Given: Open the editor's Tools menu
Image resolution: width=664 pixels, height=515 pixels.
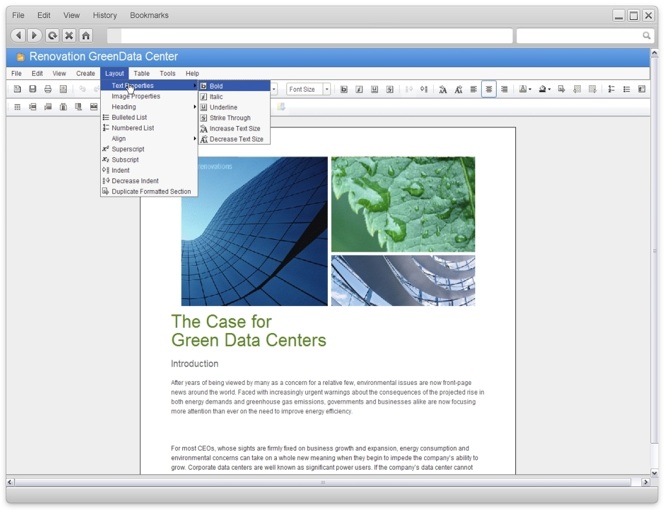Looking at the screenshot, I should click(167, 73).
